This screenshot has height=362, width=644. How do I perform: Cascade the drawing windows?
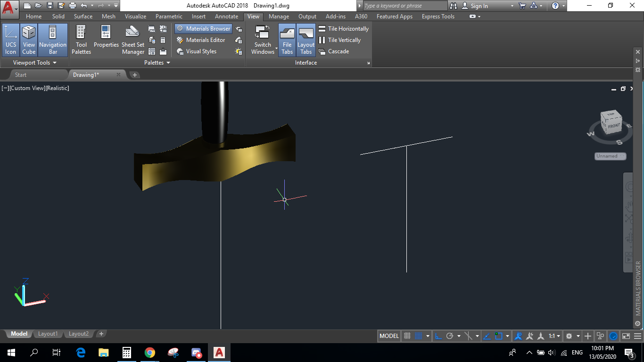333,51
